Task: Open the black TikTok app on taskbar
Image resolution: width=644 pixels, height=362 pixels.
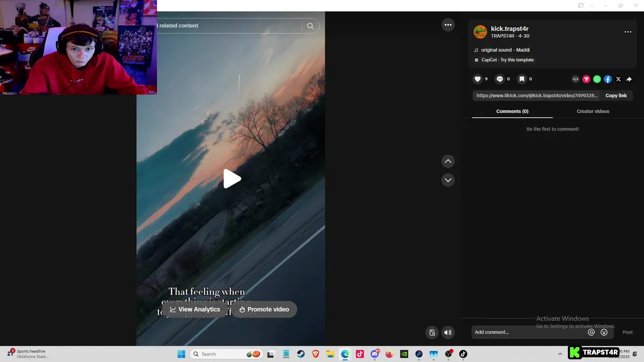Action: tap(463, 354)
